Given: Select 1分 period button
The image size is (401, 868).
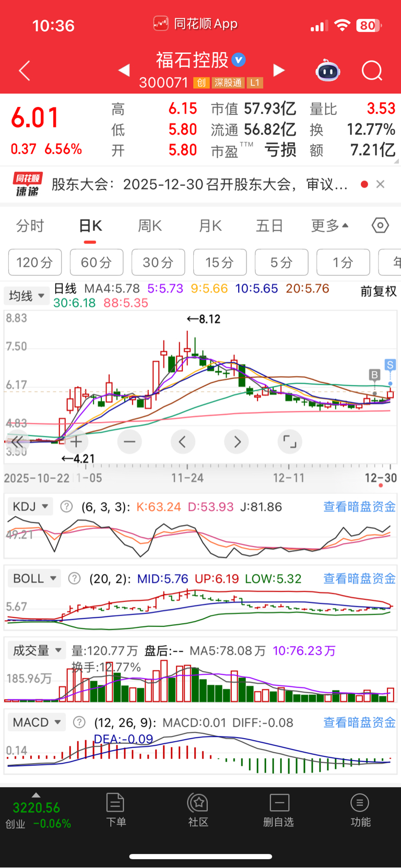Looking at the screenshot, I should tap(343, 262).
